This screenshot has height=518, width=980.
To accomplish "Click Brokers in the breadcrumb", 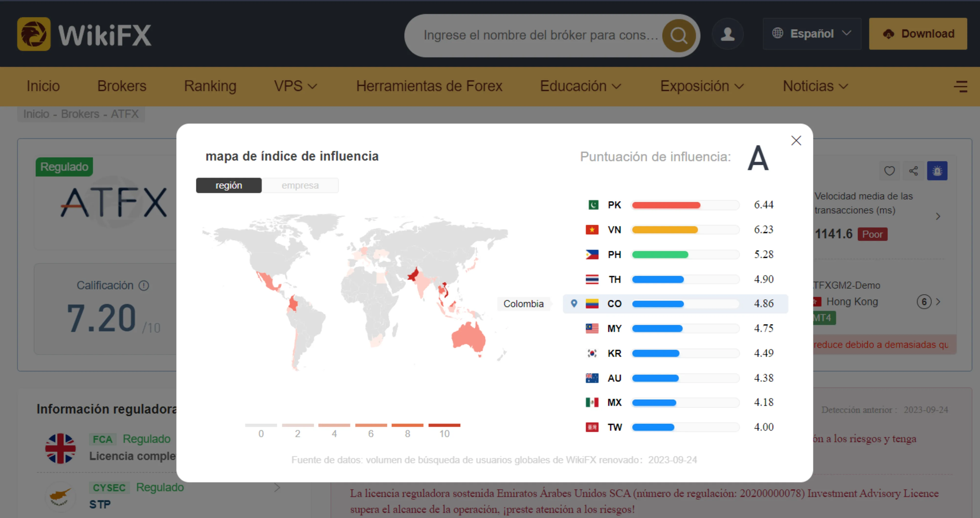I will pos(80,114).
